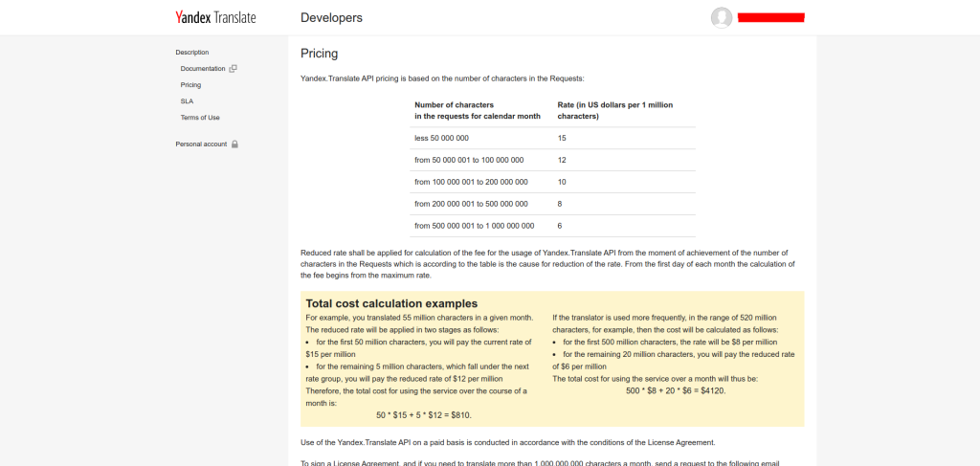Click the 'Use of the Yandex.Translate API on a paid basis' line

point(507,443)
